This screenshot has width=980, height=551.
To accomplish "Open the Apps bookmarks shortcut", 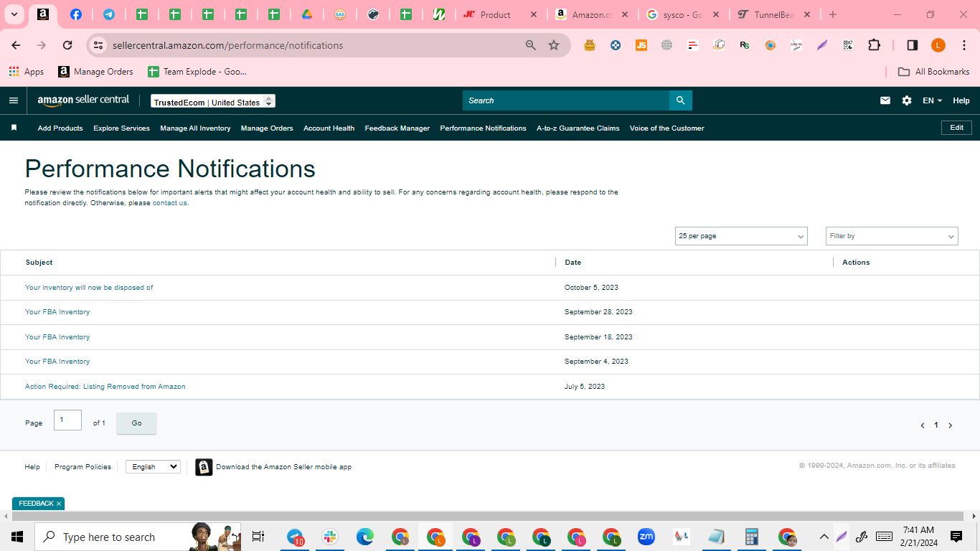I will point(27,72).
